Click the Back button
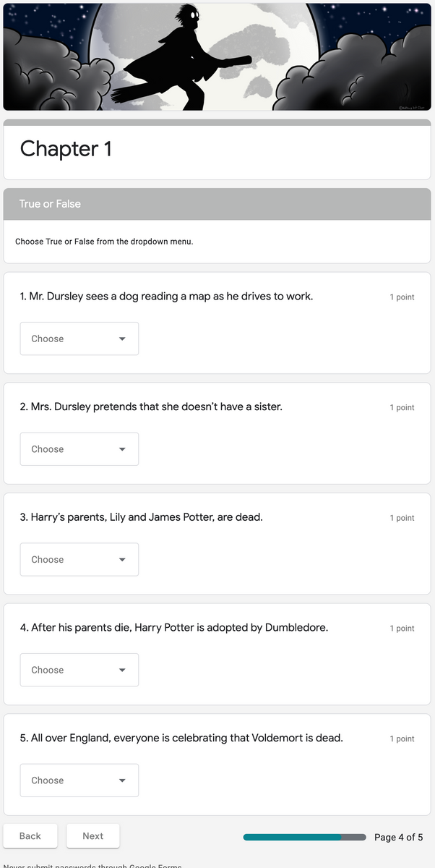The image size is (435, 868). [x=30, y=835]
